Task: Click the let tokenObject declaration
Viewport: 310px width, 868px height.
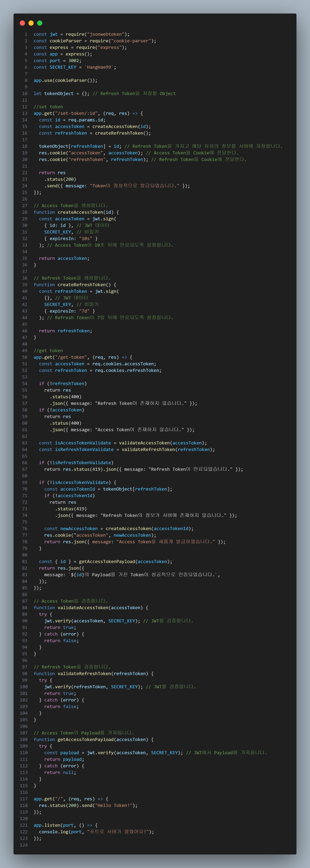Action: (61, 94)
